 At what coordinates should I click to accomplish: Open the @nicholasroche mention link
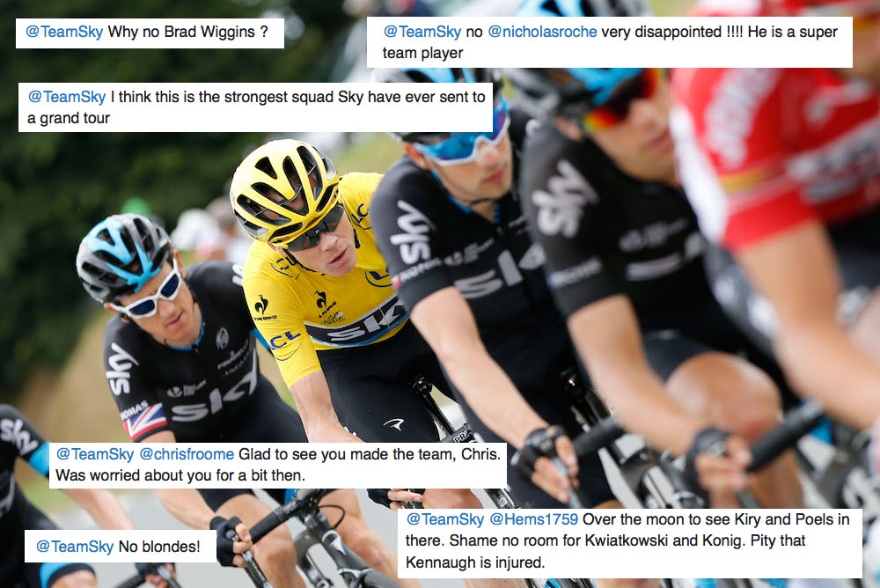pos(542,32)
